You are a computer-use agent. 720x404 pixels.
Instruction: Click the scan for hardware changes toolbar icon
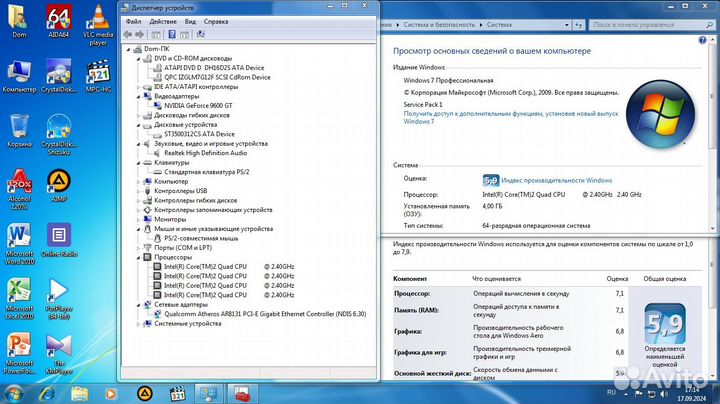[200, 34]
